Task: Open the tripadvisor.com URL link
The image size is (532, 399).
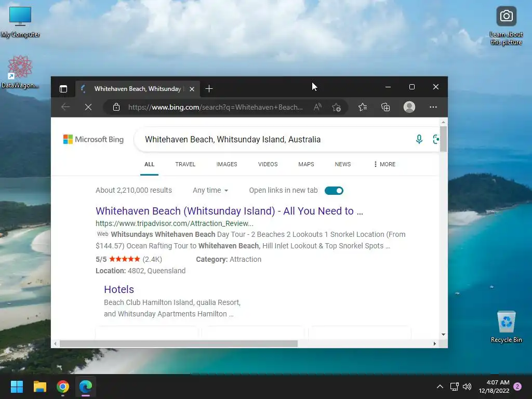Action: [x=175, y=223]
